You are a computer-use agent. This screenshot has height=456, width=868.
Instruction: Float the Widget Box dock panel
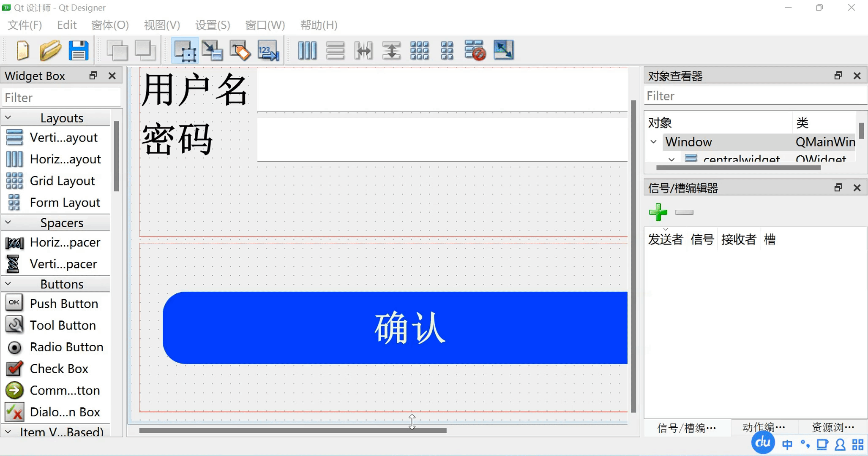[93, 76]
